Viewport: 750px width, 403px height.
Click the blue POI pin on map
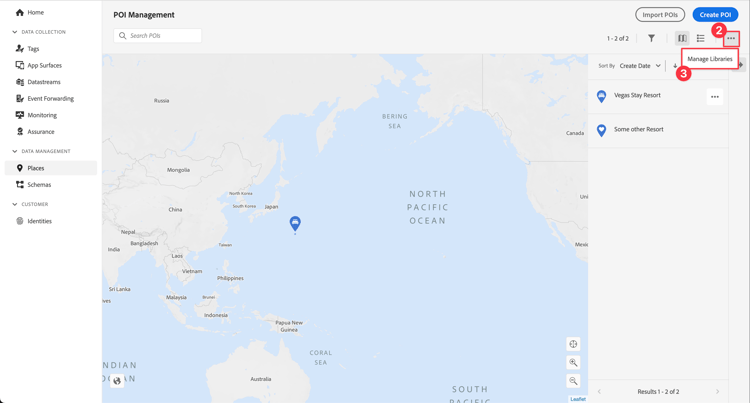tap(295, 223)
